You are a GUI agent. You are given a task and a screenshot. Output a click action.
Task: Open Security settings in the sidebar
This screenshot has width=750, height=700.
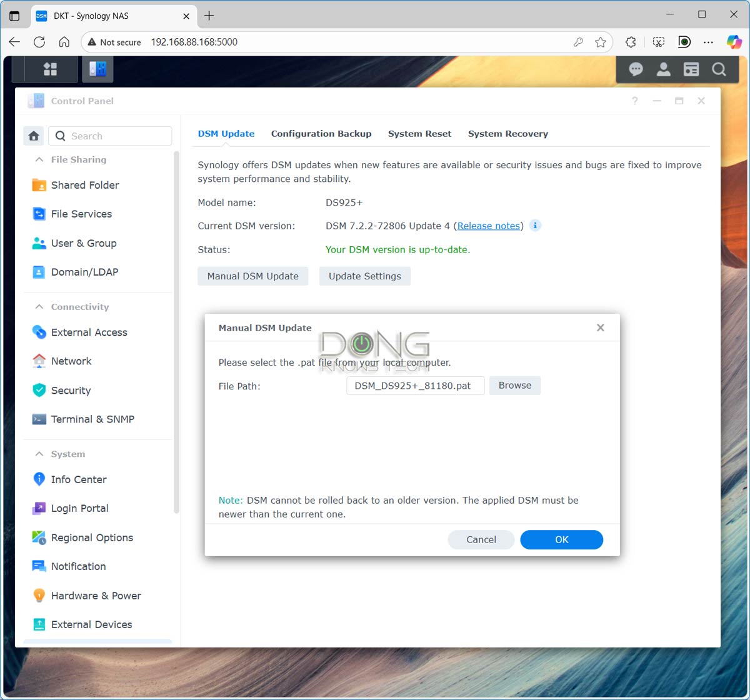[x=69, y=390]
